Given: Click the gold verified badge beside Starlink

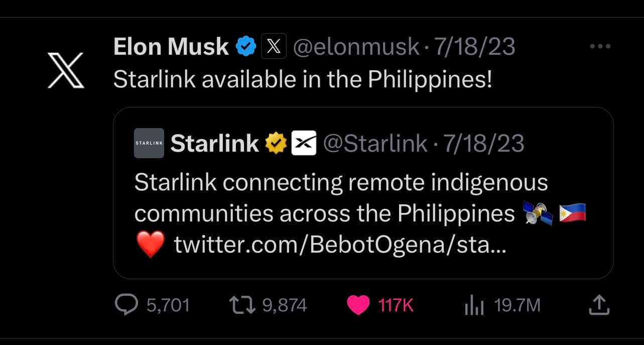Looking at the screenshot, I should click(x=276, y=144).
